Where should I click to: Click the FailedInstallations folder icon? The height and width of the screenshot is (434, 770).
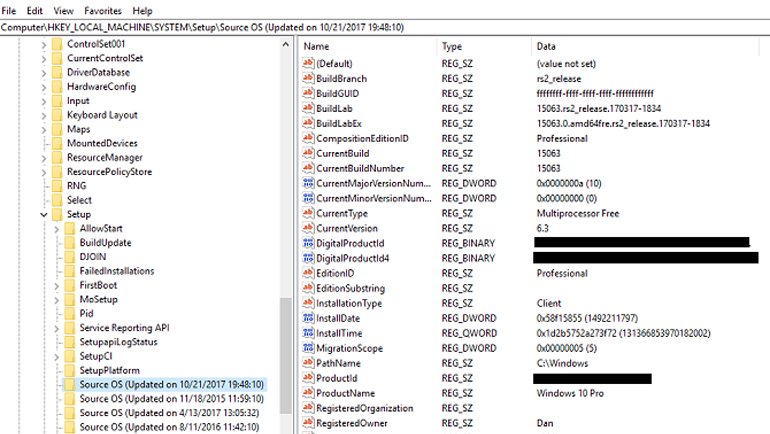click(x=70, y=271)
